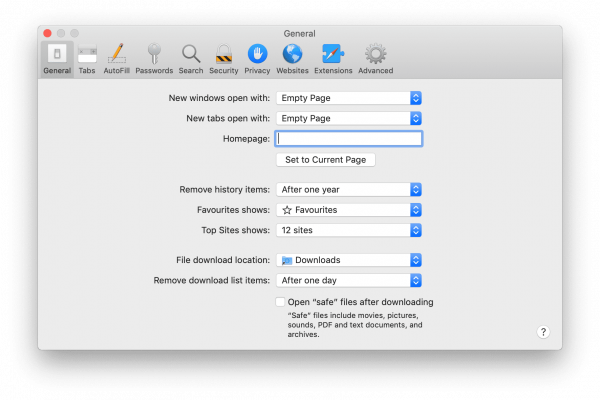Viewport: 600px width, 400px height.
Task: Enable Open "safe" files after downloading
Action: pos(280,302)
